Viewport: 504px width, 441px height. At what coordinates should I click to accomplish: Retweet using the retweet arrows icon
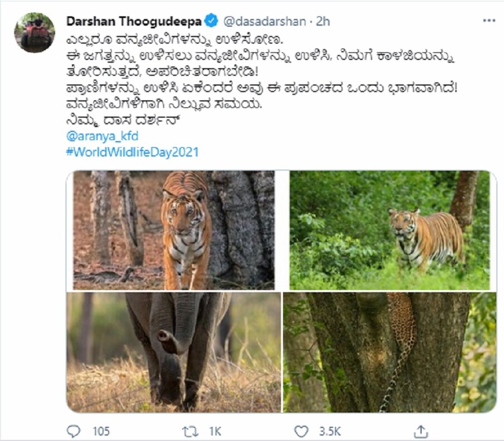pyautogui.click(x=190, y=431)
